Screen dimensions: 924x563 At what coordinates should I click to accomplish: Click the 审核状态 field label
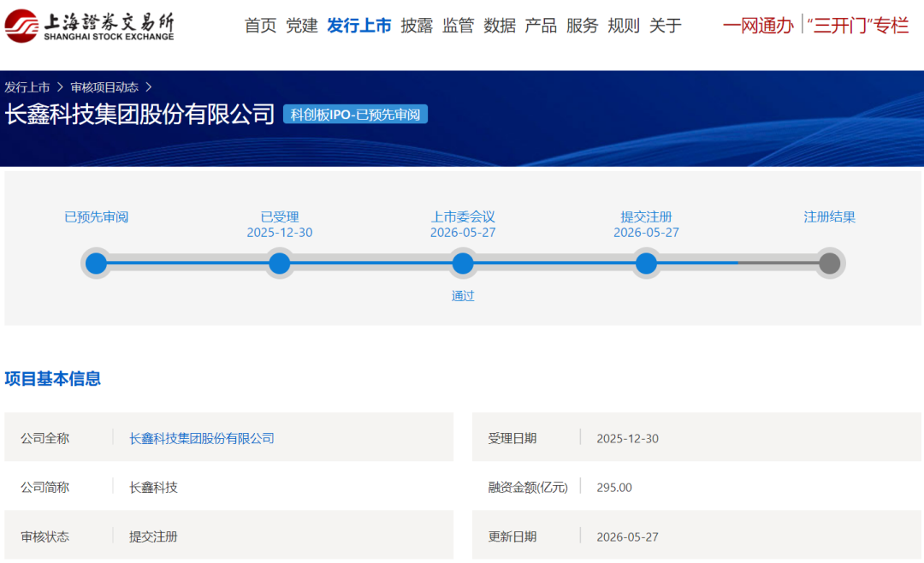[44, 536]
